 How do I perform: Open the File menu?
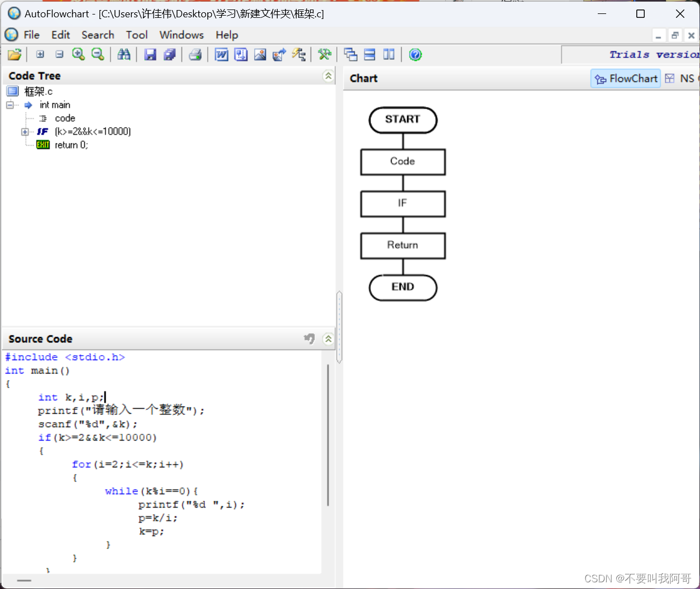(32, 35)
